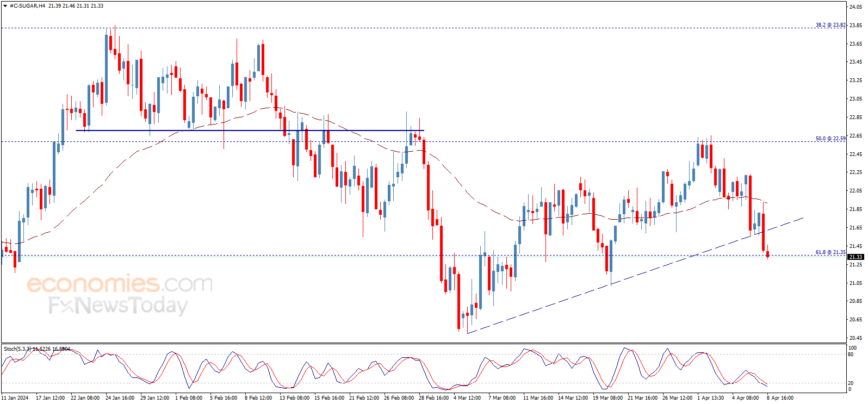Click the 22.85 price axis value

pyautogui.click(x=855, y=117)
